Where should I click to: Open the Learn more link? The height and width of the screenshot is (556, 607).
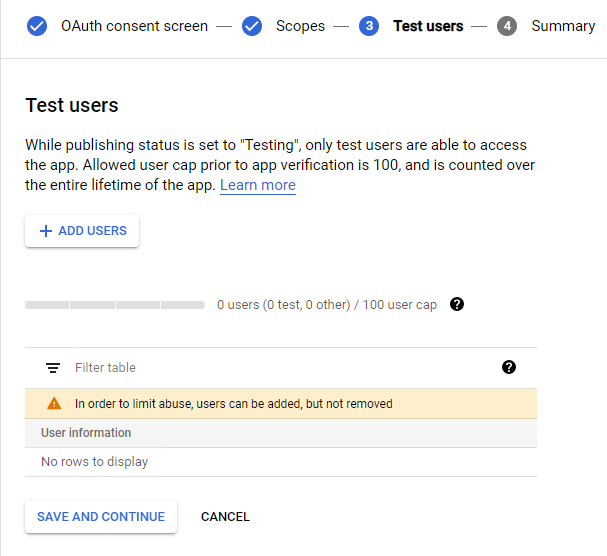[x=258, y=185]
